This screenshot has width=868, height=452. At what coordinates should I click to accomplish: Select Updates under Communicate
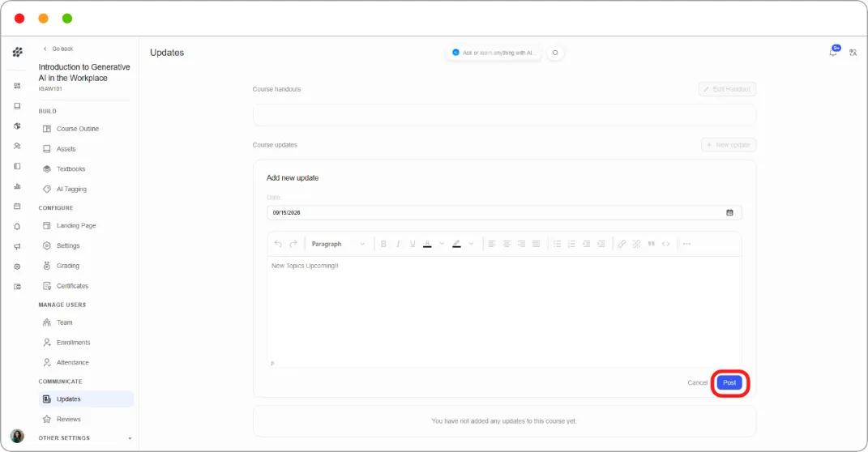click(86, 399)
